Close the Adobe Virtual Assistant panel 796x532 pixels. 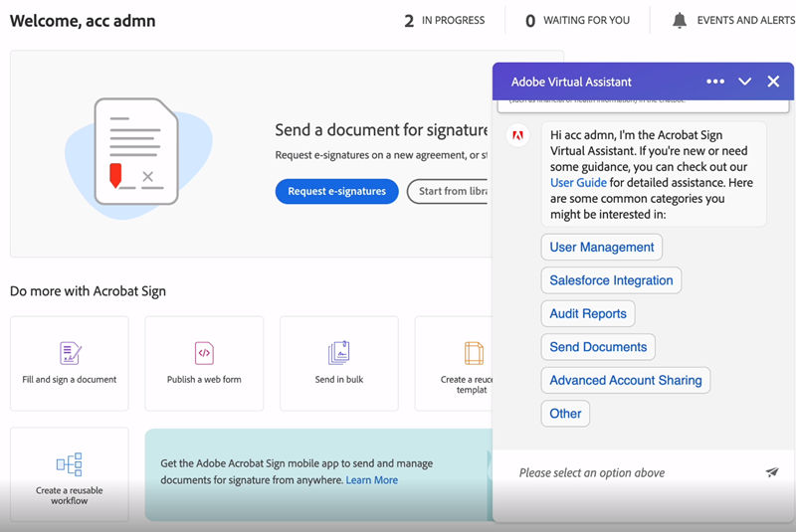tap(773, 82)
